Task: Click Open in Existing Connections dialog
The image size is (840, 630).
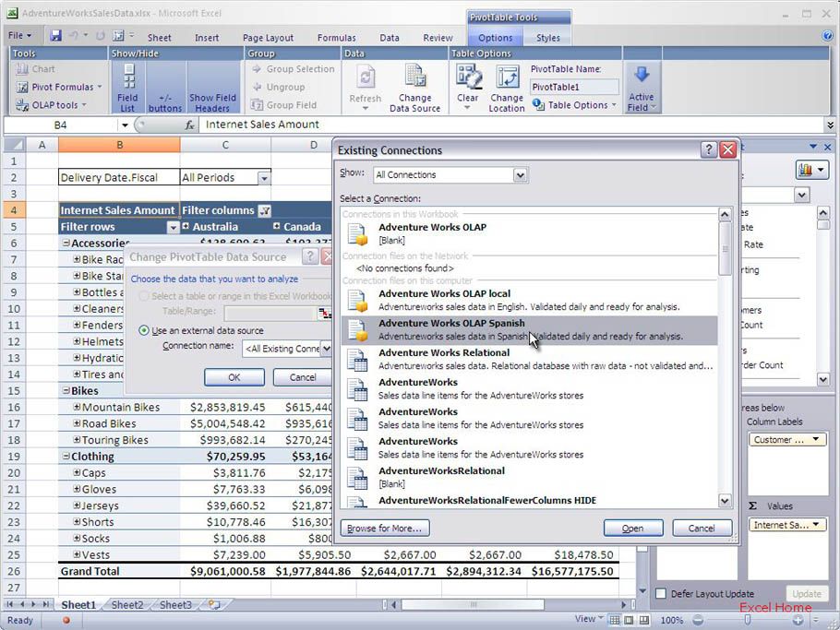Action: pyautogui.click(x=633, y=529)
